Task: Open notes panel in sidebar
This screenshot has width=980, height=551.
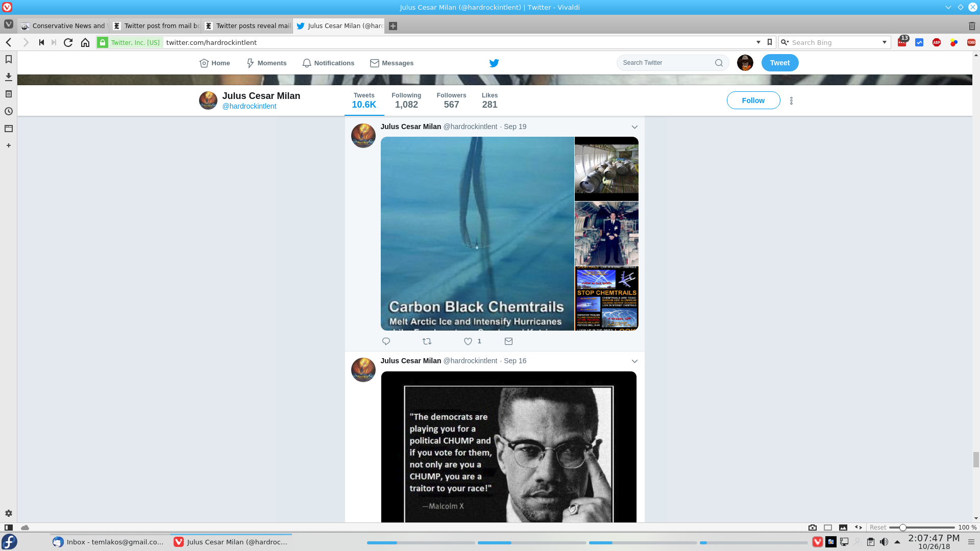Action: (9, 94)
